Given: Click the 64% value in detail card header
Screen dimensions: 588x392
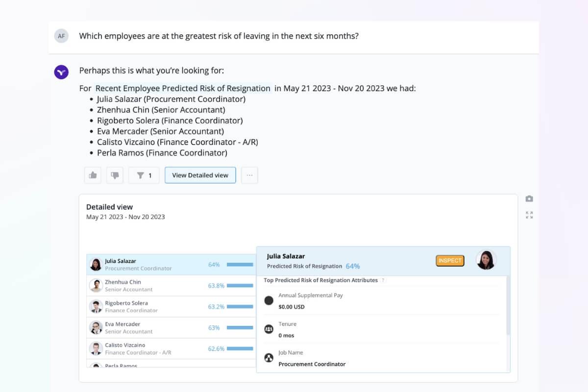Looking at the screenshot, I should (352, 266).
